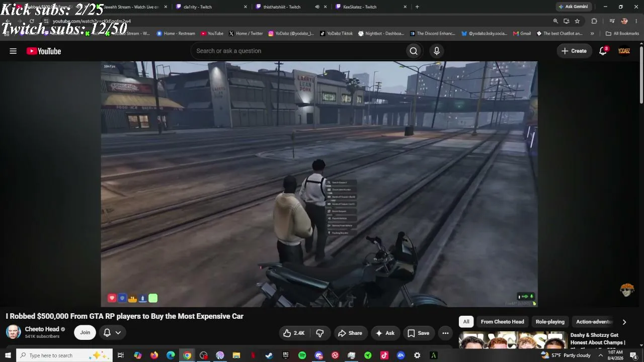Viewport: 644px width, 362px height.
Task: Open Settings gear on the taskbar
Action: (x=417, y=355)
